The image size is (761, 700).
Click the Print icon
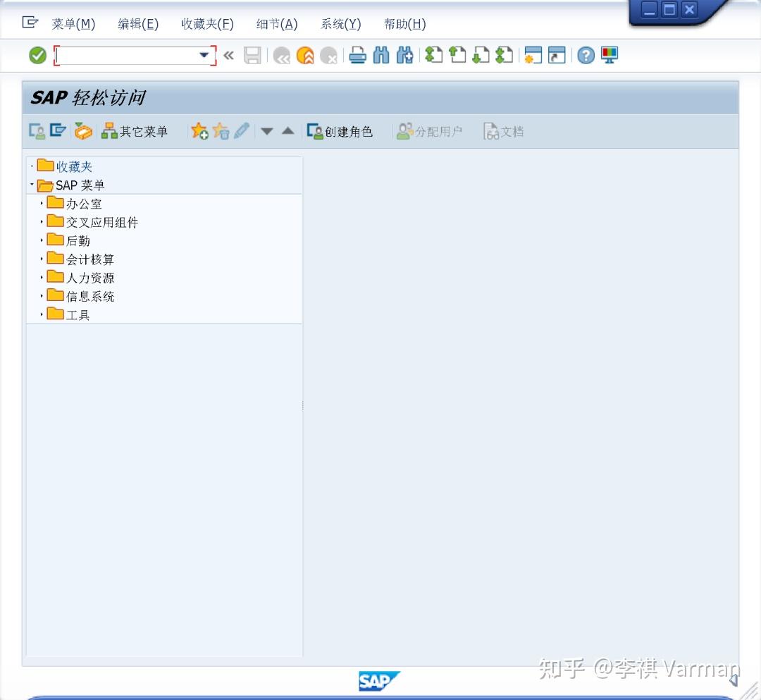coord(359,55)
